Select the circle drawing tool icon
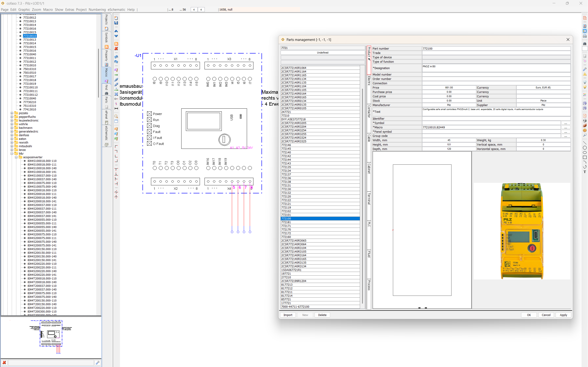 (x=585, y=148)
